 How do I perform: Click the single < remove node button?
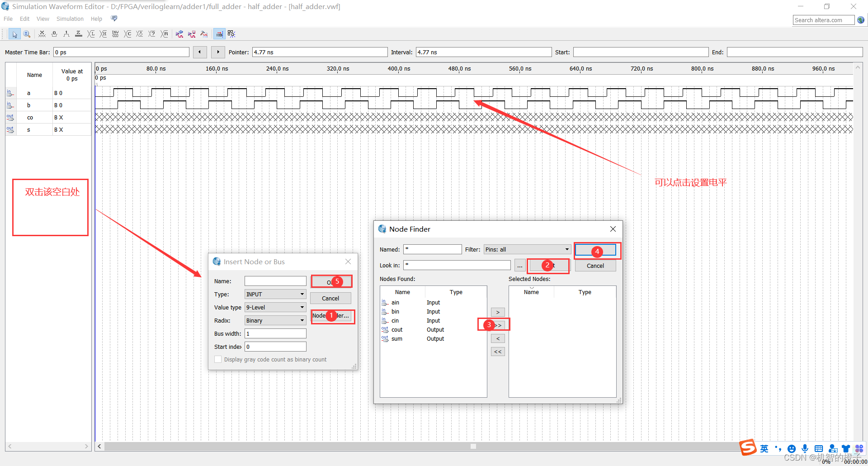point(498,338)
